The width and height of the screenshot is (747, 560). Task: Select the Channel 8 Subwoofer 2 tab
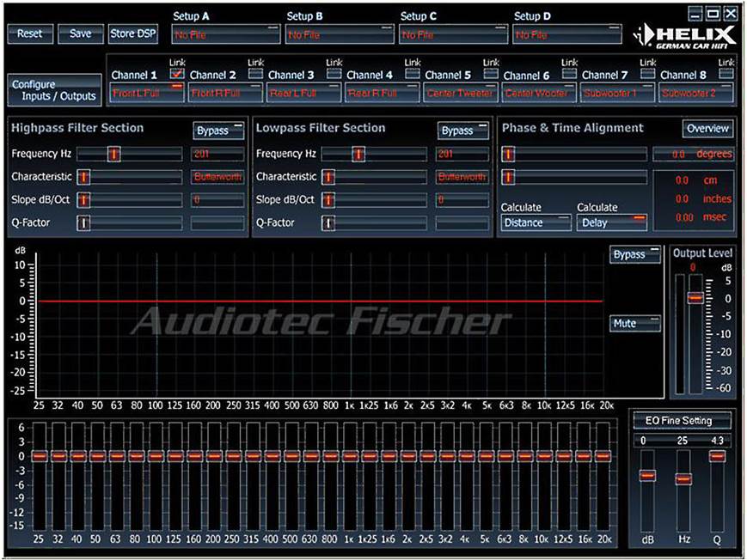[x=695, y=93]
